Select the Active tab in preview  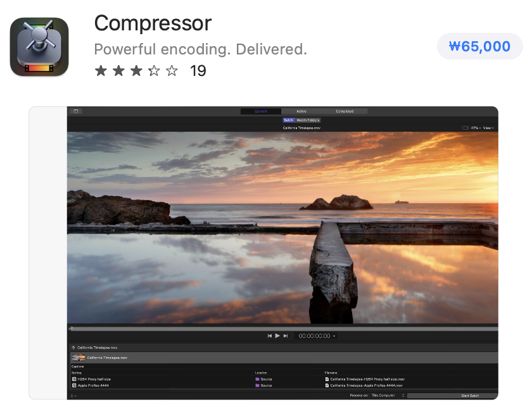pos(301,111)
